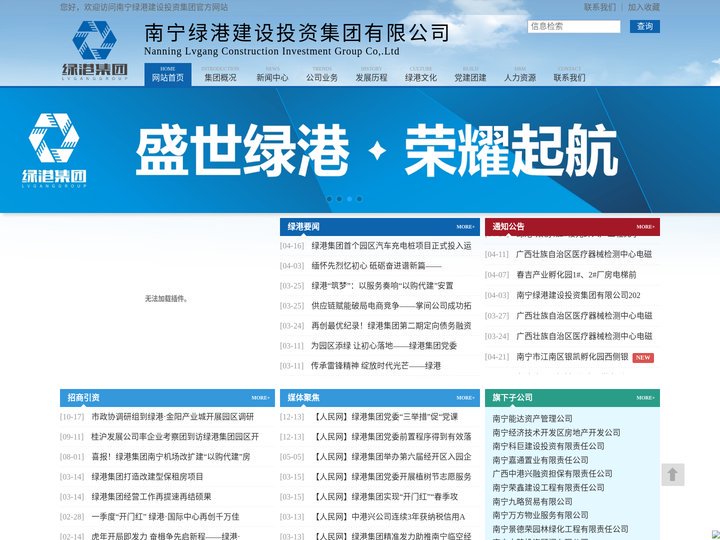Open news 为园区添绿 让初心落地
This screenshot has height=540, width=720.
click(384, 346)
